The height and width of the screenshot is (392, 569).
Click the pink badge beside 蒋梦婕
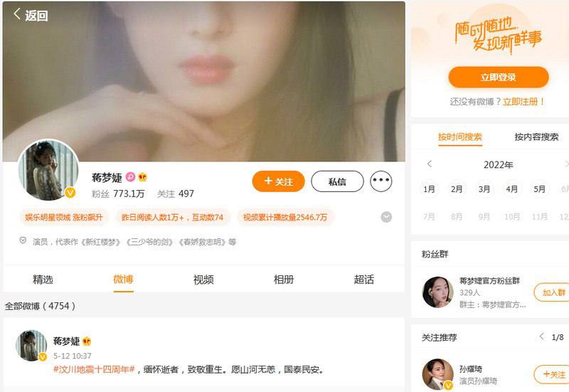coord(130,176)
